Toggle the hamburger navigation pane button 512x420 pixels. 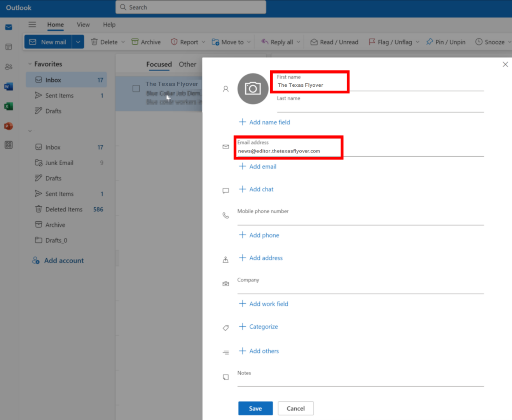32,24
